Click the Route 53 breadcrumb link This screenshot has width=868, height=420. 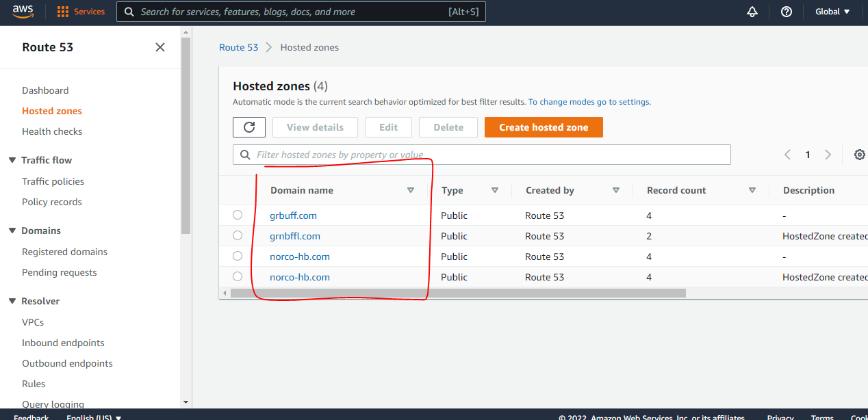tap(238, 47)
